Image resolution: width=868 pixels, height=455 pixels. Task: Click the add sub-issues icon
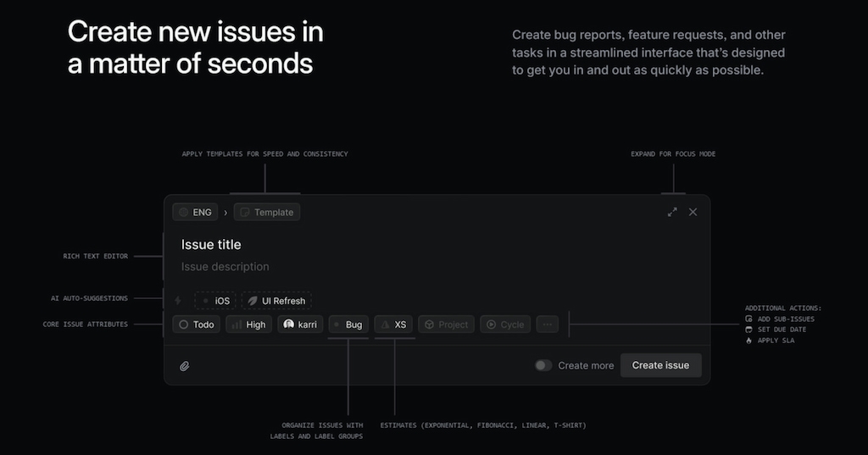pos(748,319)
